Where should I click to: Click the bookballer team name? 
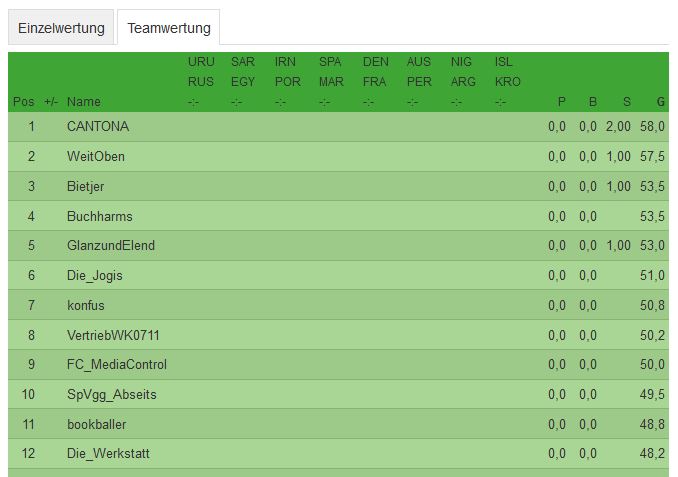coord(97,424)
